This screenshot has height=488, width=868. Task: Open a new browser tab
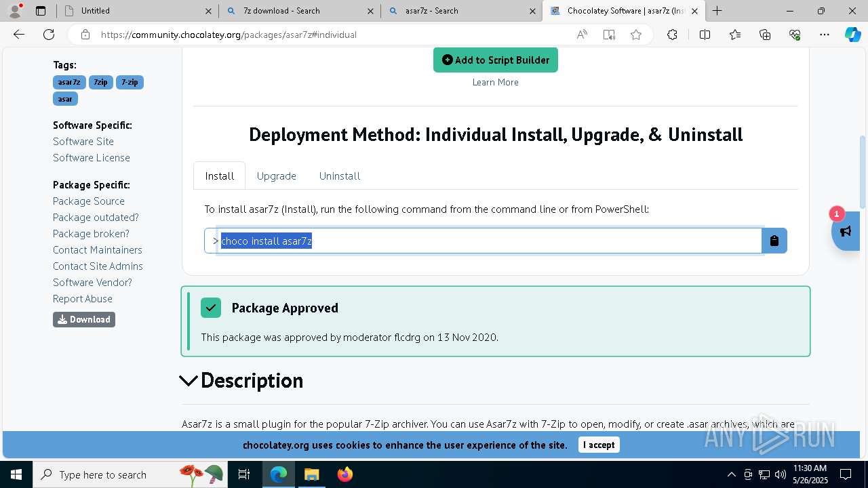(717, 11)
